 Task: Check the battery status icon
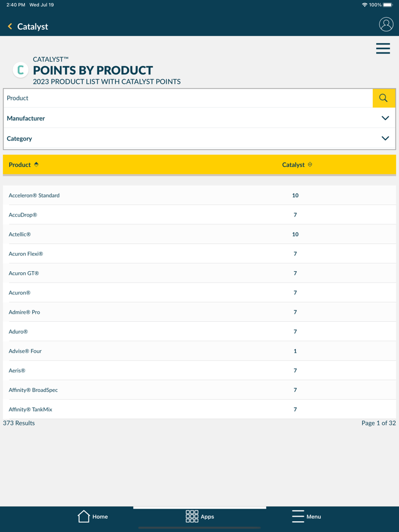(388, 5)
